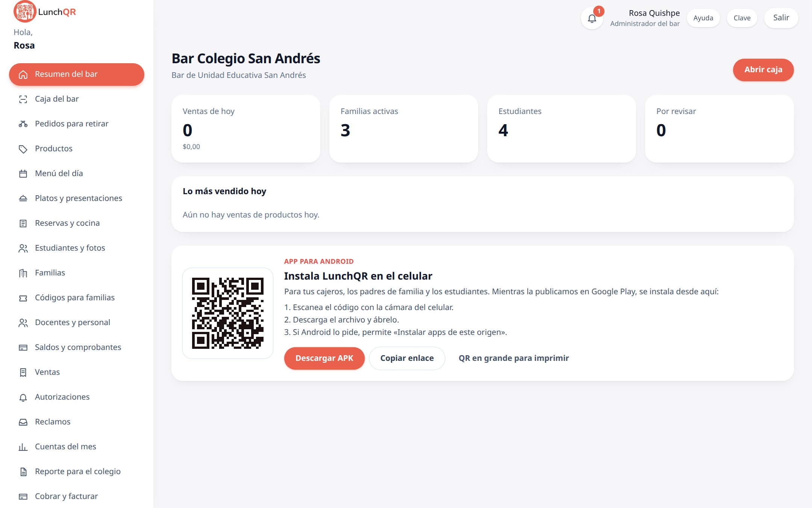Viewport: 812px width, 508px height.
Task: Click the LunchQR logo icon
Action: pos(25,12)
